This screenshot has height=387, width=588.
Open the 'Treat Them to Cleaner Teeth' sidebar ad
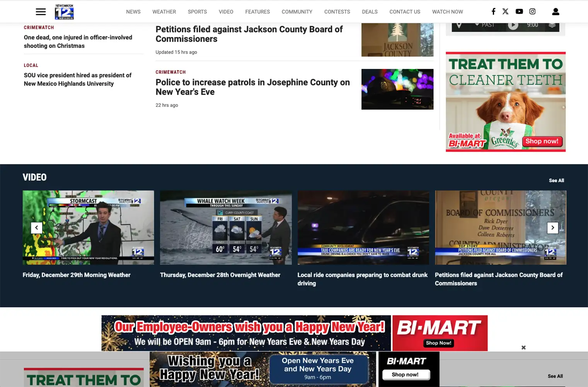point(506,102)
